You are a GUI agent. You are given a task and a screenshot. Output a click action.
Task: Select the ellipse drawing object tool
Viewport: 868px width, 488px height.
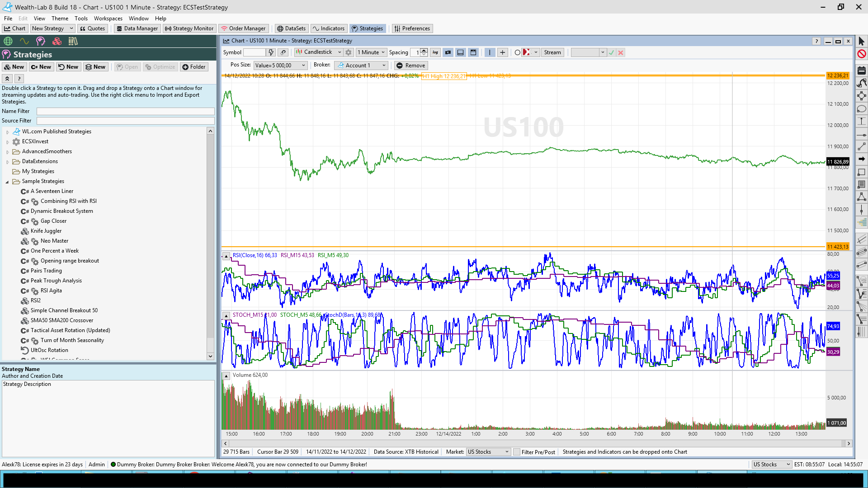pyautogui.click(x=861, y=109)
